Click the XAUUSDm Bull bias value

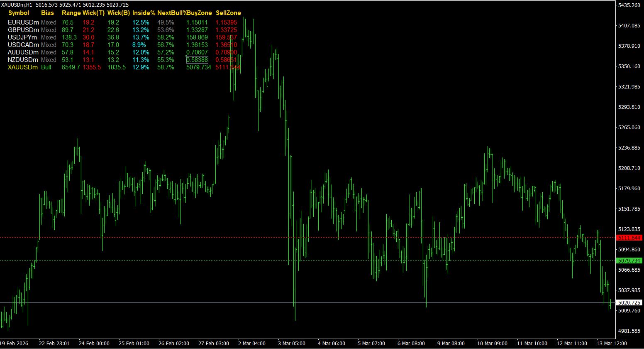pos(46,67)
